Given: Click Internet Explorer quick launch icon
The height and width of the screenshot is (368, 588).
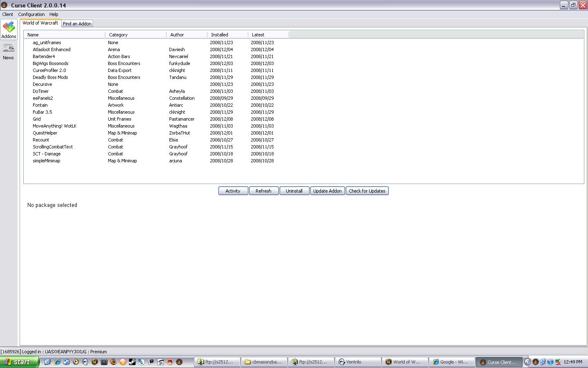Looking at the screenshot, I should pos(57,362).
